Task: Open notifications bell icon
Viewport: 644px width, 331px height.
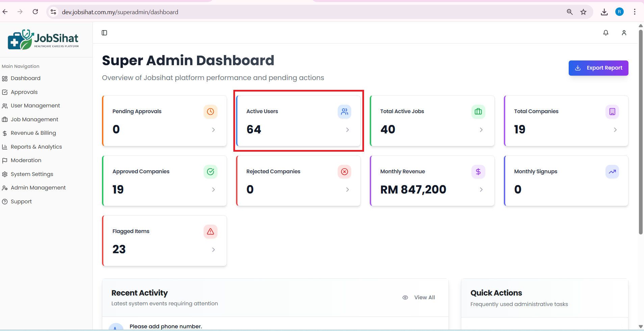Action: [x=606, y=33]
